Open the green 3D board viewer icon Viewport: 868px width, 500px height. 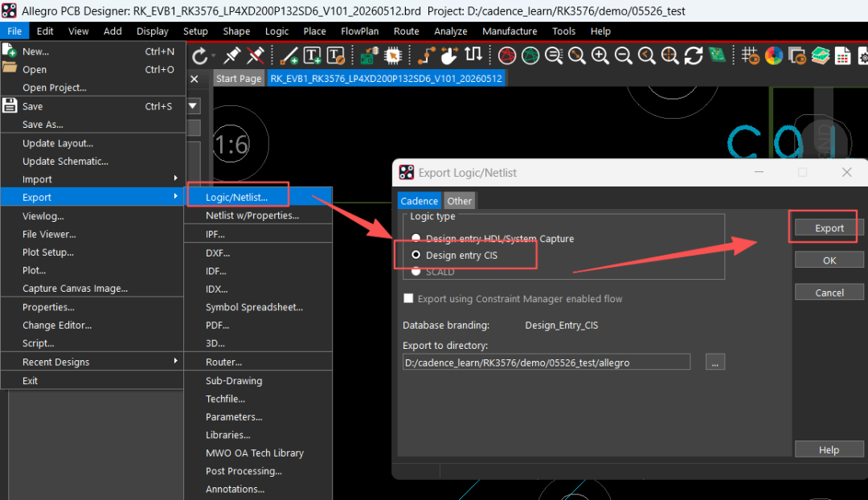(x=717, y=55)
